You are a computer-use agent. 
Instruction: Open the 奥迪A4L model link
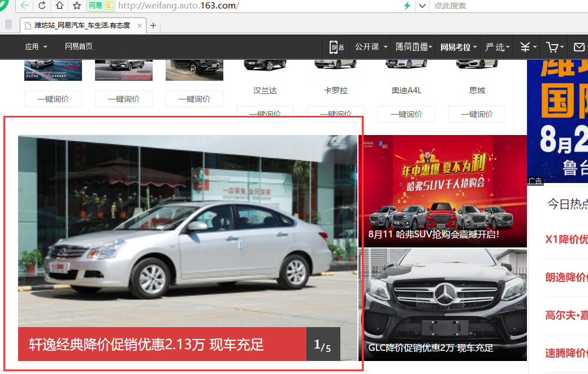tap(407, 90)
